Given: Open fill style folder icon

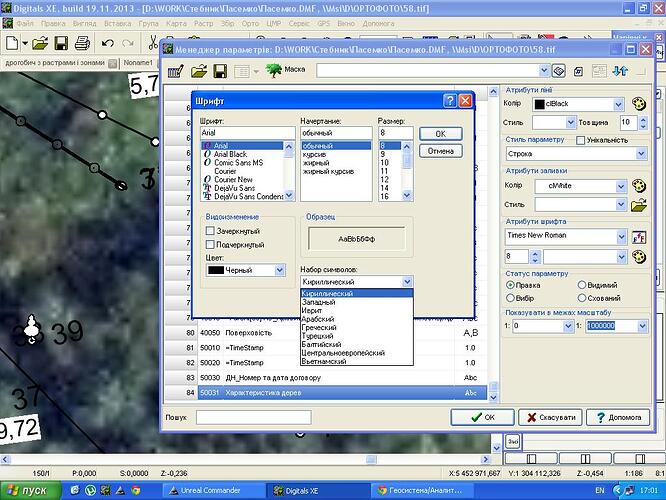Looking at the screenshot, I should point(638,205).
